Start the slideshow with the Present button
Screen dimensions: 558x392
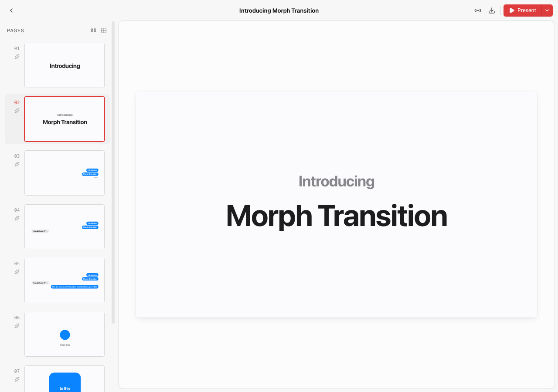pyautogui.click(x=523, y=10)
